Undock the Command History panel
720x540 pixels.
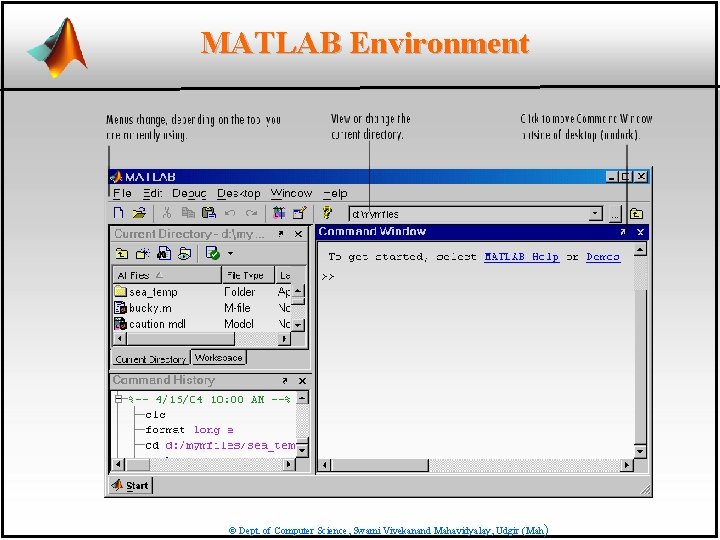285,381
